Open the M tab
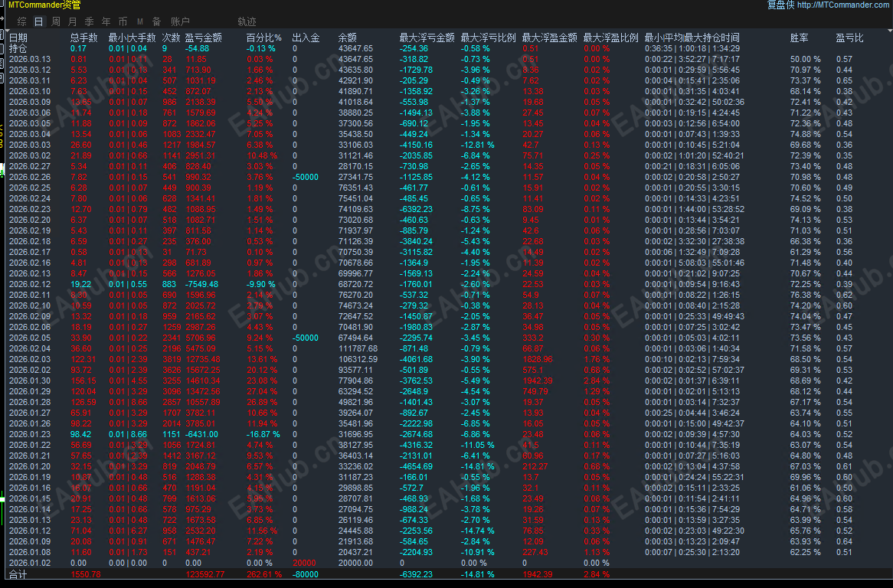This screenshot has width=893, height=588. click(x=140, y=21)
